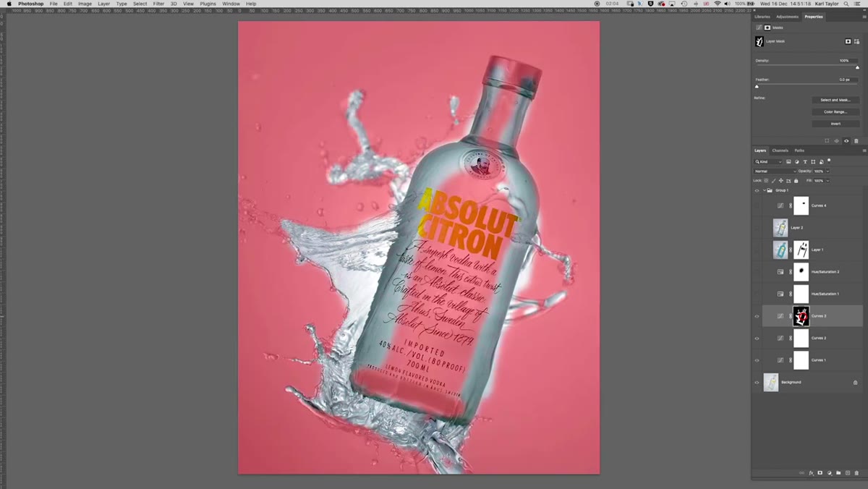The height and width of the screenshot is (489, 868).
Task: Click the Select and Mask button
Action: [835, 100]
